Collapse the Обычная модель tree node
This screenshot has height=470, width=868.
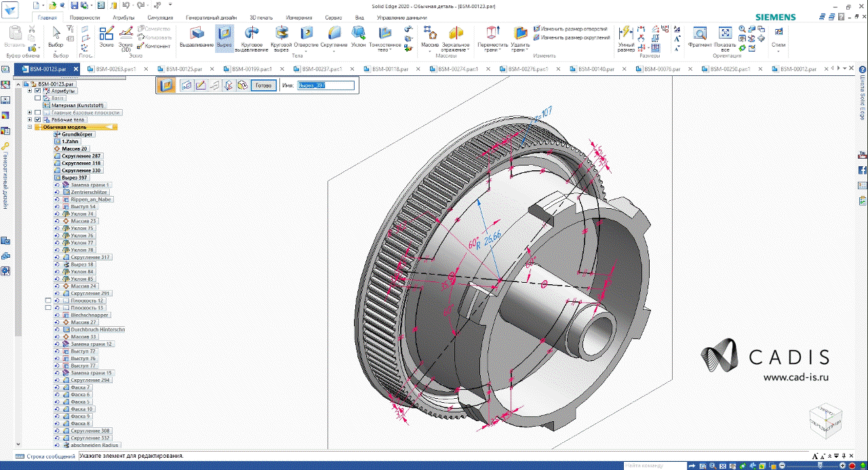click(x=30, y=127)
